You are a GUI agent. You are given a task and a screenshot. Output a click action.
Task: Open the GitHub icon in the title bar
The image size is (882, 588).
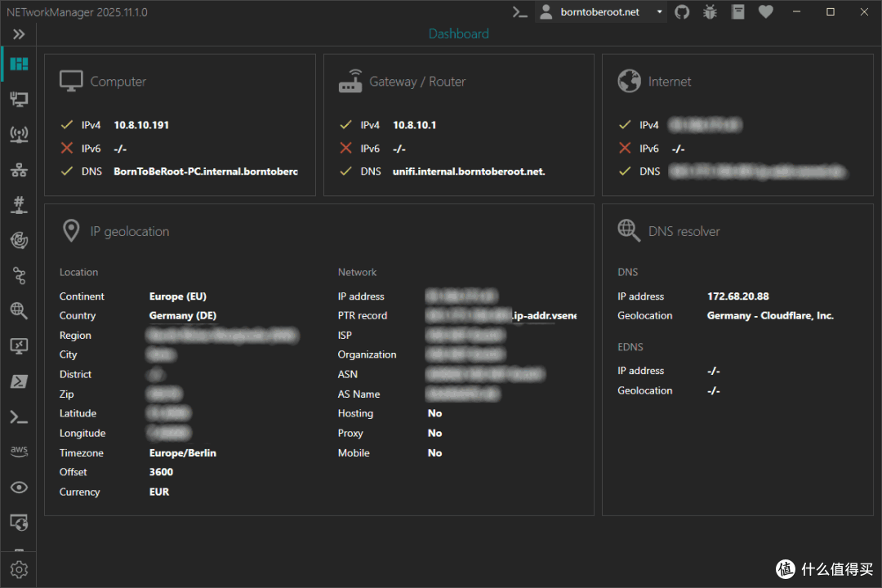[682, 11]
